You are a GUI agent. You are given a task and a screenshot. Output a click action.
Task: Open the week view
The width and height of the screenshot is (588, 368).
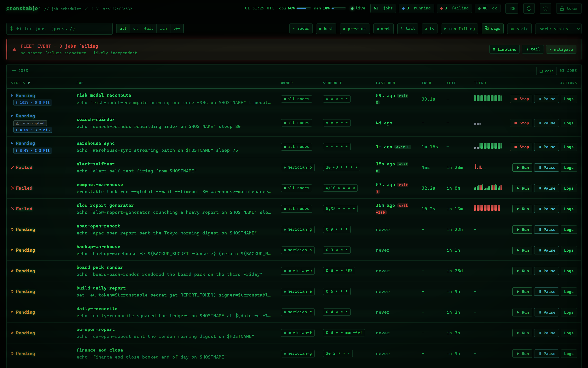coord(383,29)
